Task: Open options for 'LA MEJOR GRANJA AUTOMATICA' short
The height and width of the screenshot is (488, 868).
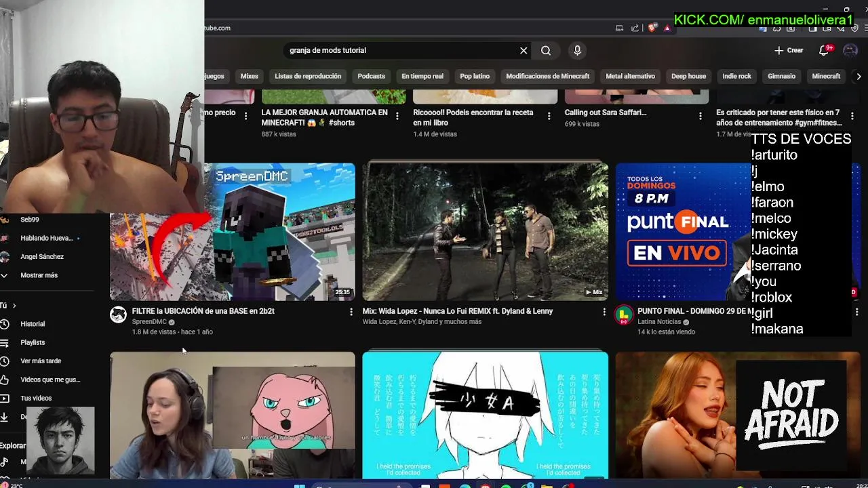Action: pos(397,117)
